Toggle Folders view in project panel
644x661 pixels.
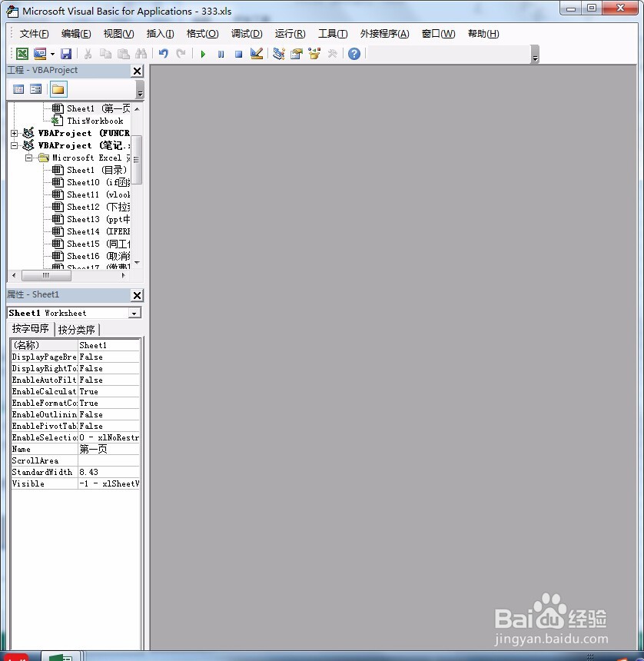click(x=58, y=89)
